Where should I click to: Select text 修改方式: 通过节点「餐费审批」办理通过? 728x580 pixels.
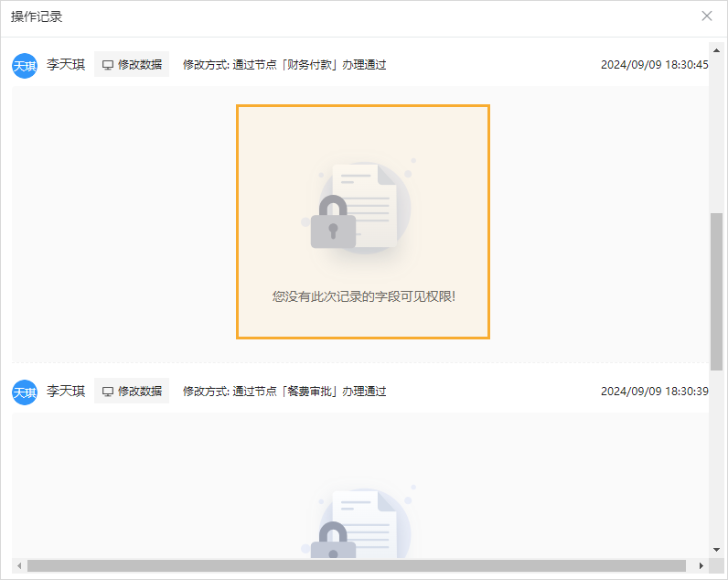coord(284,391)
